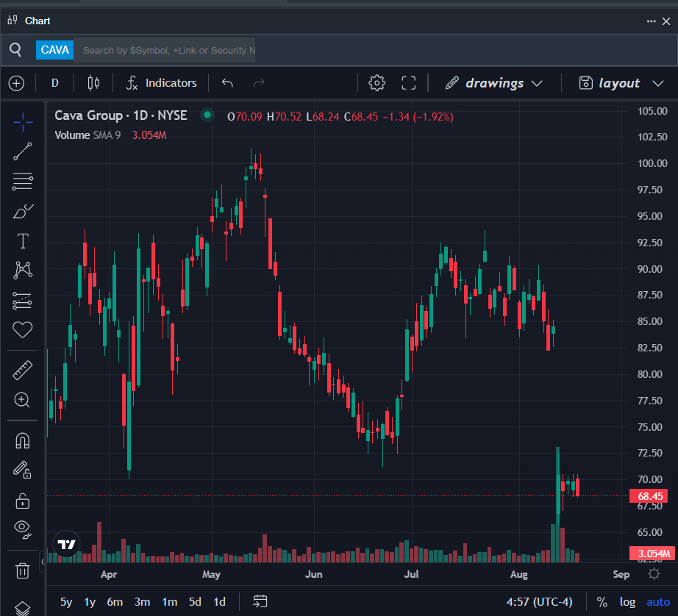Click the search magnifier icon
Viewport: 678px width, 616px height.
(15, 50)
